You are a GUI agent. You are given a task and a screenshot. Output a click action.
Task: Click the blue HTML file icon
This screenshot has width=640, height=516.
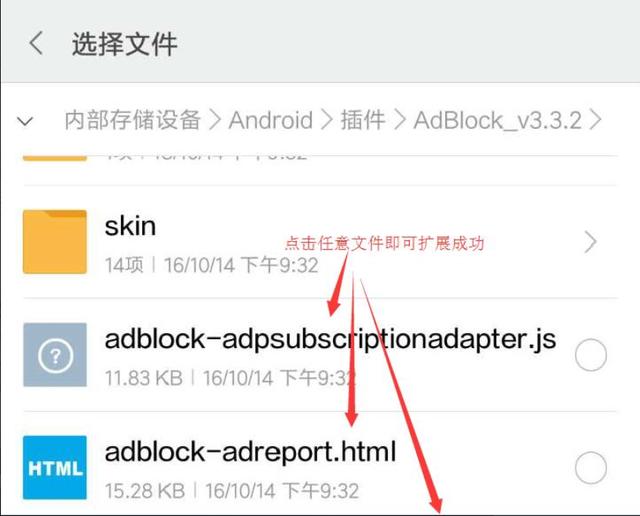[x=55, y=467]
